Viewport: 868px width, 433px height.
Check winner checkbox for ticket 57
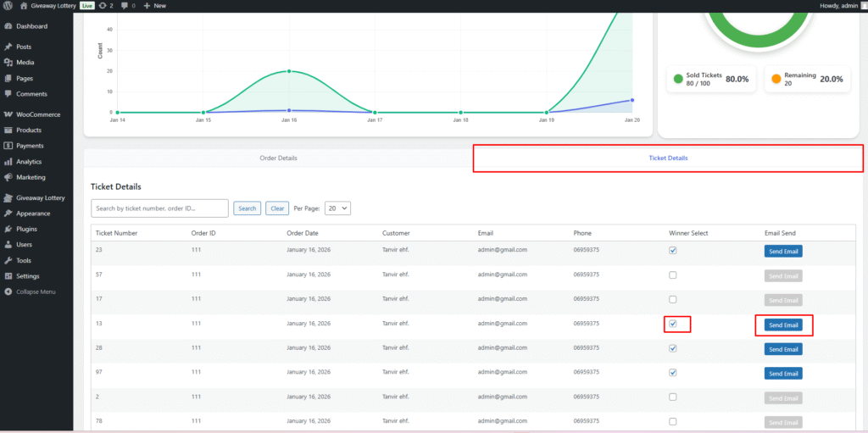click(673, 275)
